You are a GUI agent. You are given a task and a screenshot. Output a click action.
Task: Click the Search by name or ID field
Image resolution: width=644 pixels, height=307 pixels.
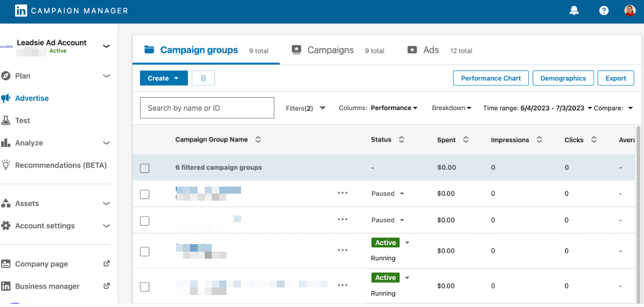point(207,108)
